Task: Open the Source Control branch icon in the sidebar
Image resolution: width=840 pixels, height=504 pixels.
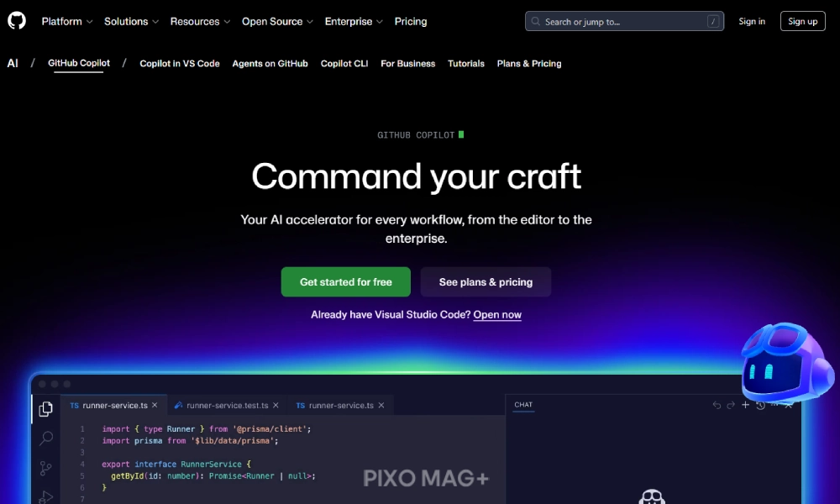Action: pyautogui.click(x=46, y=469)
